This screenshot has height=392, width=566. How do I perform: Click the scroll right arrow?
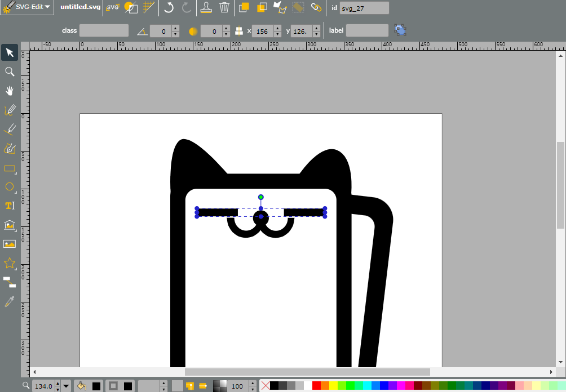click(x=551, y=372)
